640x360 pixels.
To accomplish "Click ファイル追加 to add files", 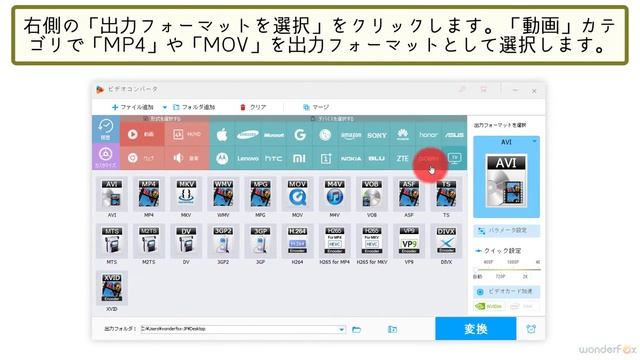I will 133,107.
